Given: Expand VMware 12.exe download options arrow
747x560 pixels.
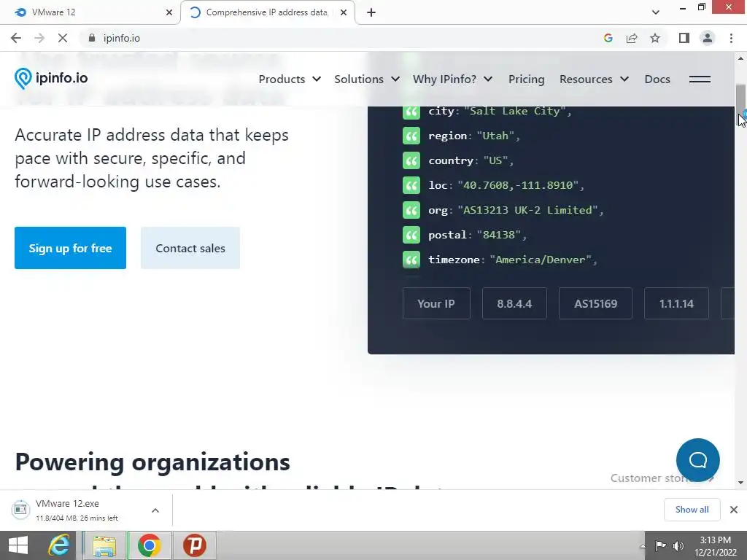Looking at the screenshot, I should (x=155, y=510).
